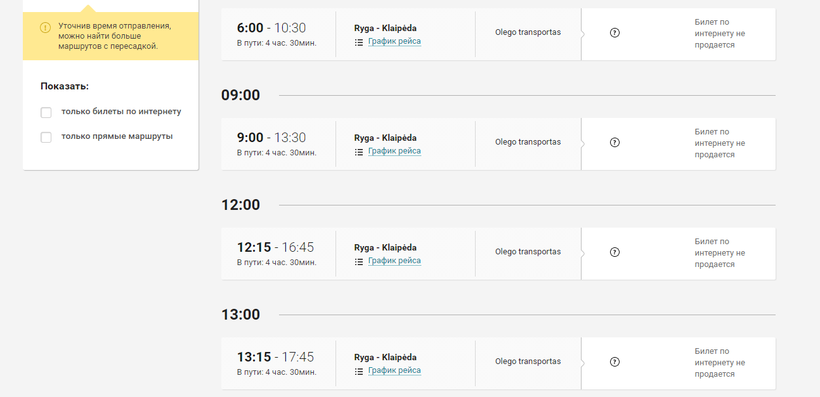Click list icon beside 9:00 trip schedule
Screen dimensions: 820x397
[x=359, y=152]
